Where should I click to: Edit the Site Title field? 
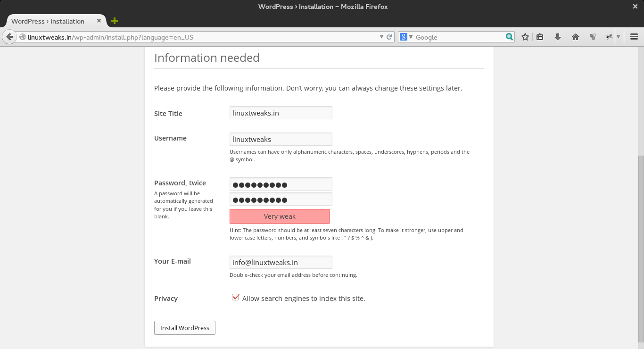click(x=281, y=113)
